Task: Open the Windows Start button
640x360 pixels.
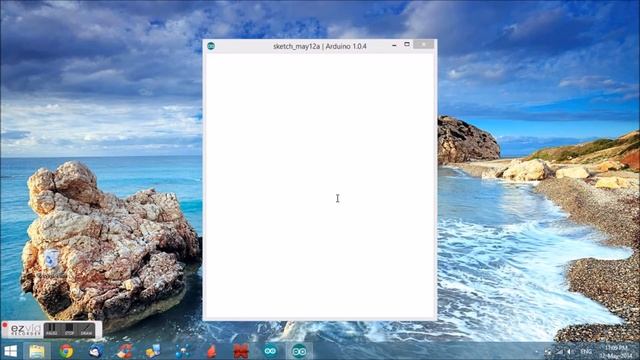Action: [x=10, y=351]
